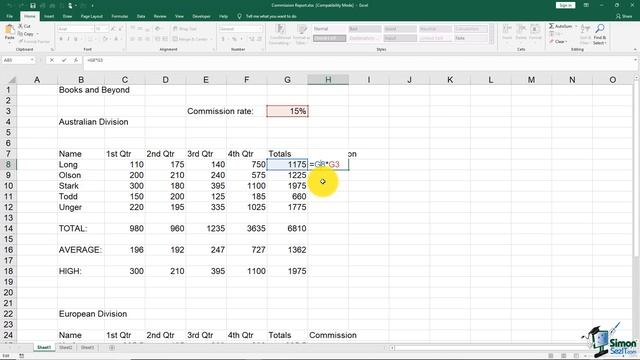Apply the Bad cell style

click(365, 29)
